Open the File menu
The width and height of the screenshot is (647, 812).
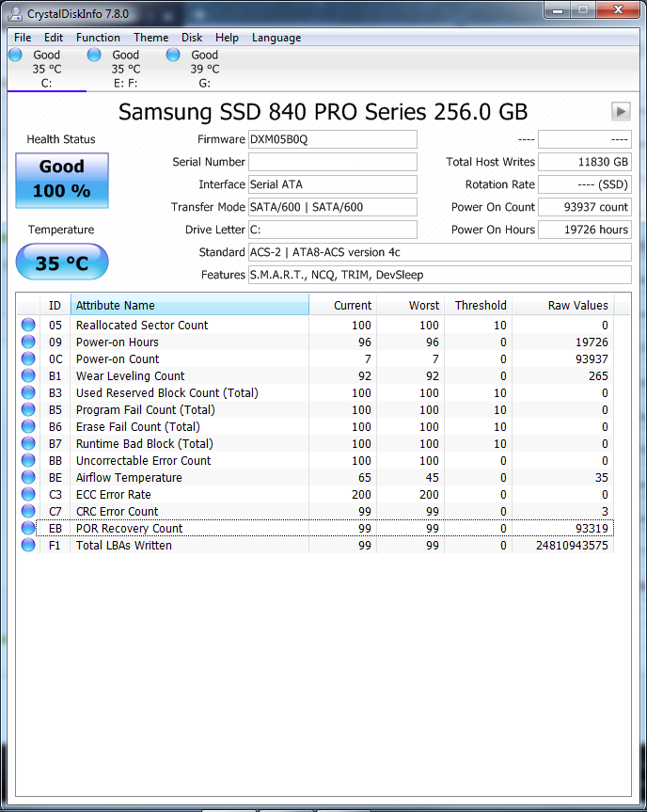click(x=23, y=38)
